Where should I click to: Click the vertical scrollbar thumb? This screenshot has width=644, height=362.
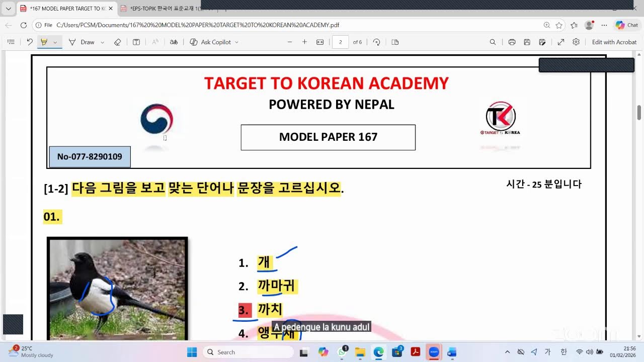639,113
